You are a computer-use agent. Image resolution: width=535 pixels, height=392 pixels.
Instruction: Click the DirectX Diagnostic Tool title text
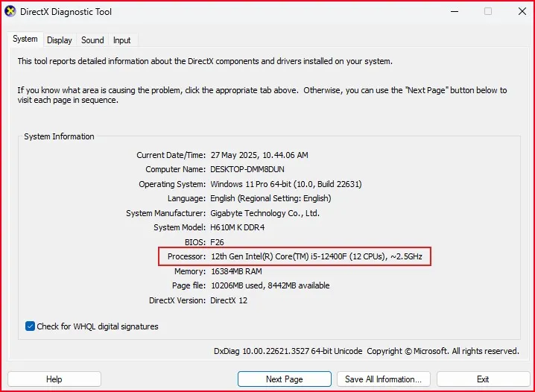[x=66, y=12]
